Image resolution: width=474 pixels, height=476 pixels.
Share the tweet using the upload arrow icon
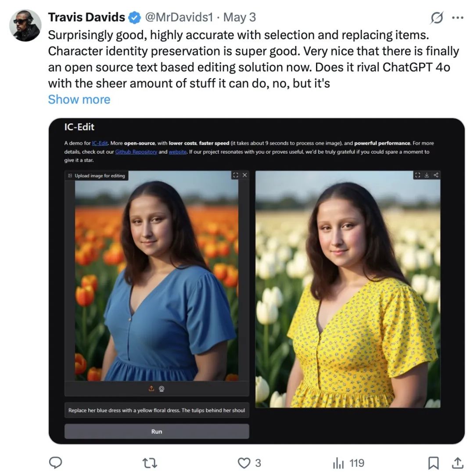point(457,463)
